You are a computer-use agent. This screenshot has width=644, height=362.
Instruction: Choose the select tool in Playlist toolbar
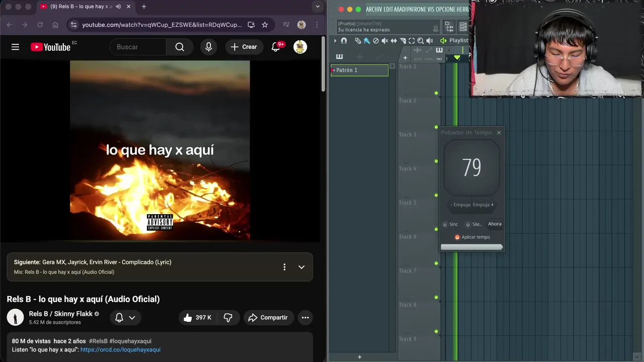412,41
